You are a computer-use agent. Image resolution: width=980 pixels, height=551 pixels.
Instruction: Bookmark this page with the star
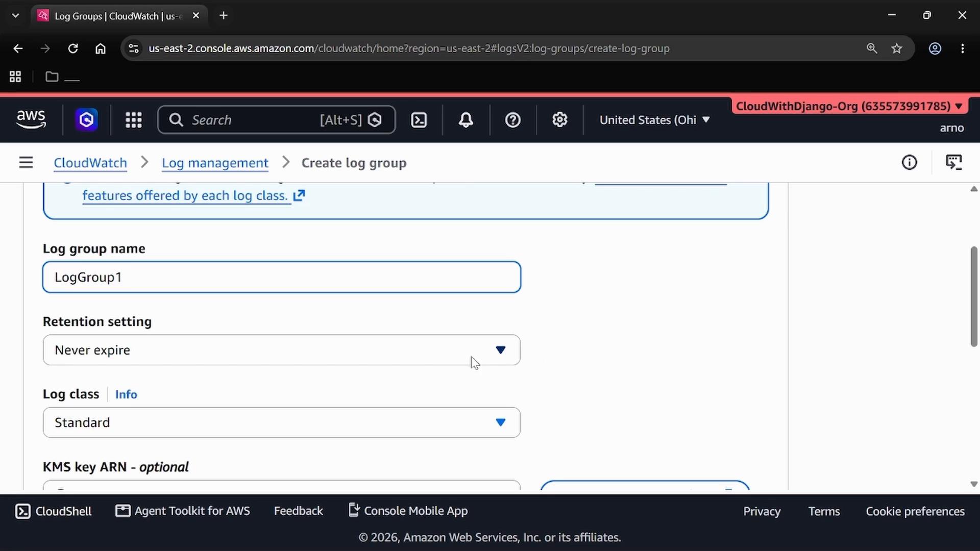click(x=897, y=48)
